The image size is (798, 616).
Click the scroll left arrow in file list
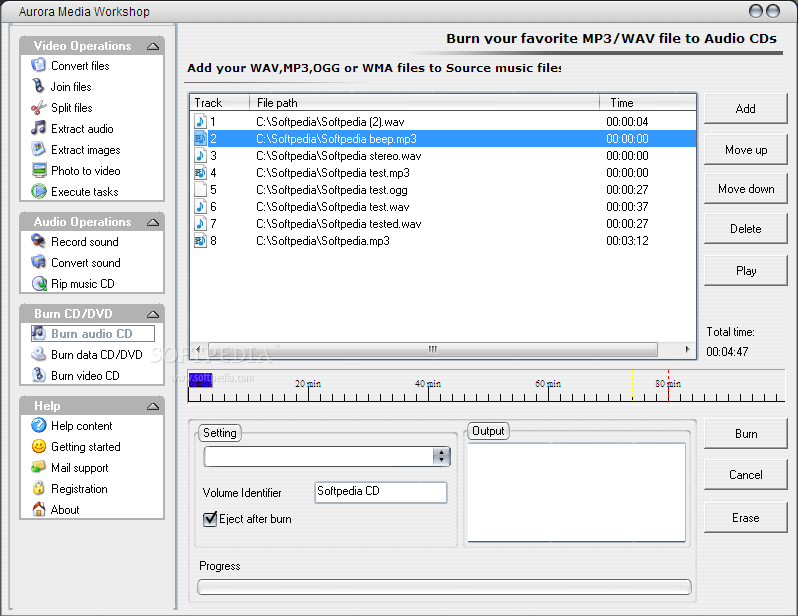[x=198, y=349]
